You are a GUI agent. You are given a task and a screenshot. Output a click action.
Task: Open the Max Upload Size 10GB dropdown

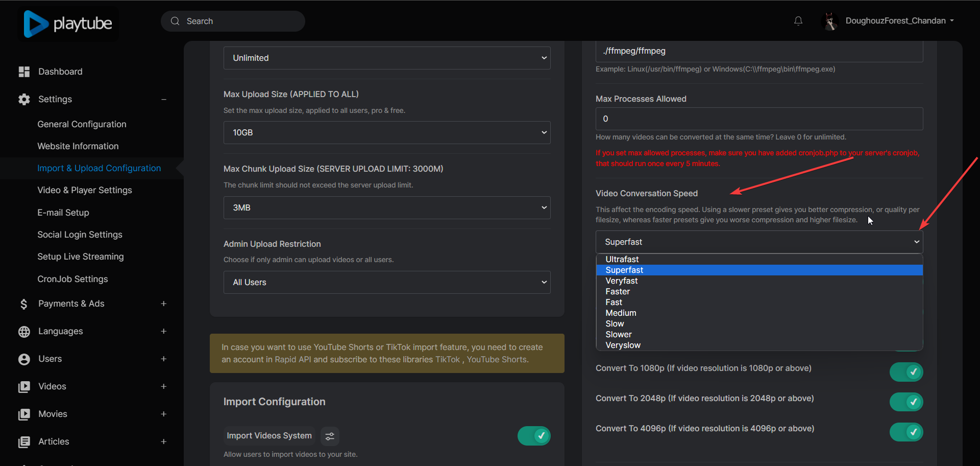point(386,133)
